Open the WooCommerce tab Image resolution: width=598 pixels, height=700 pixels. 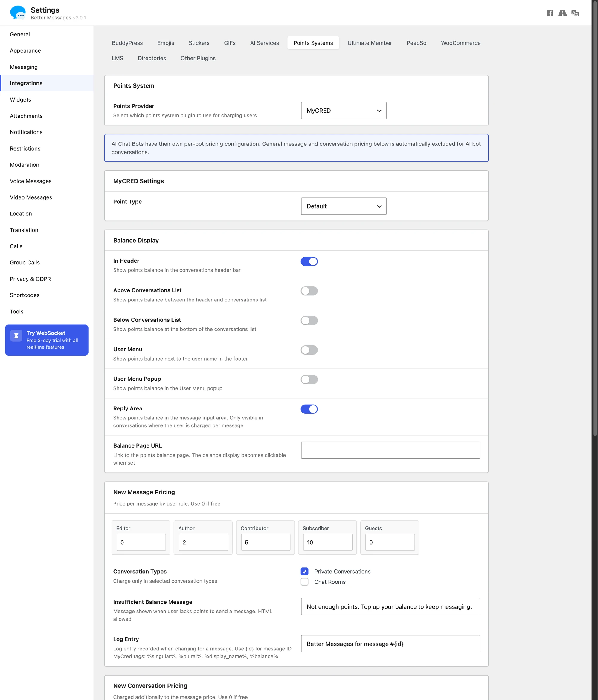tap(460, 43)
